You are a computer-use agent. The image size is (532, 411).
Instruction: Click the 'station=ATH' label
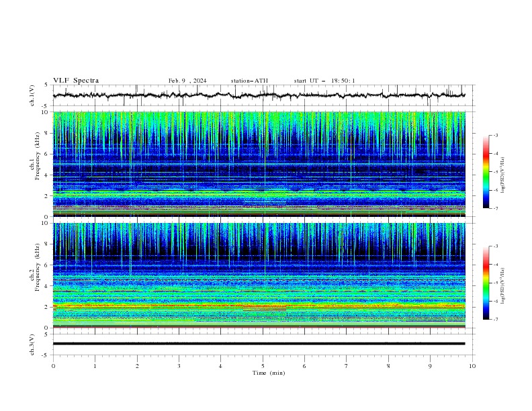pyautogui.click(x=249, y=81)
